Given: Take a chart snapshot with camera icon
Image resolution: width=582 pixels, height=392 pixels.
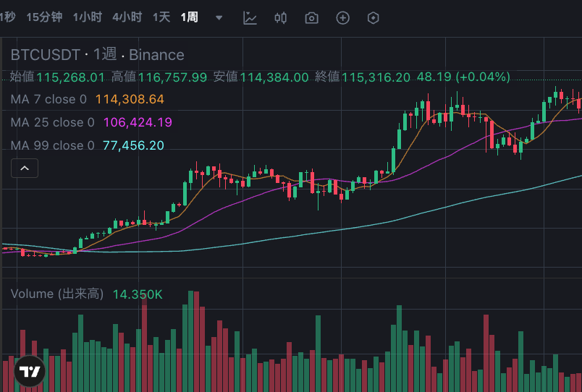Looking at the screenshot, I should (x=311, y=18).
